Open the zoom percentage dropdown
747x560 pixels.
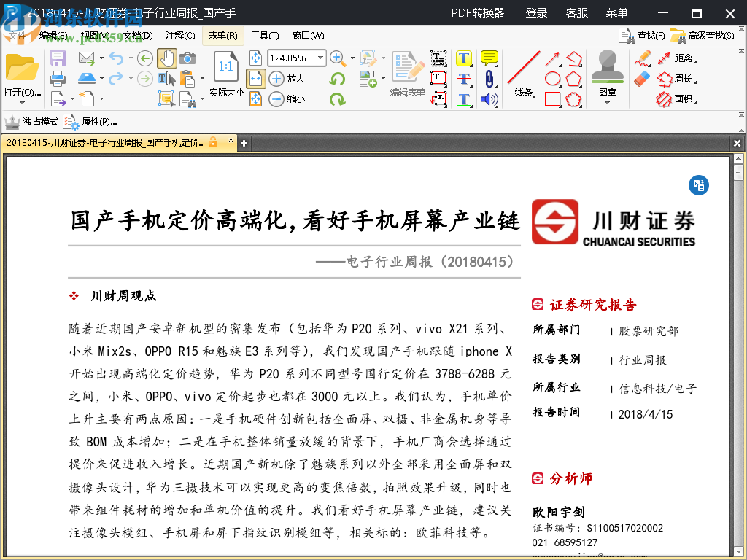point(321,56)
